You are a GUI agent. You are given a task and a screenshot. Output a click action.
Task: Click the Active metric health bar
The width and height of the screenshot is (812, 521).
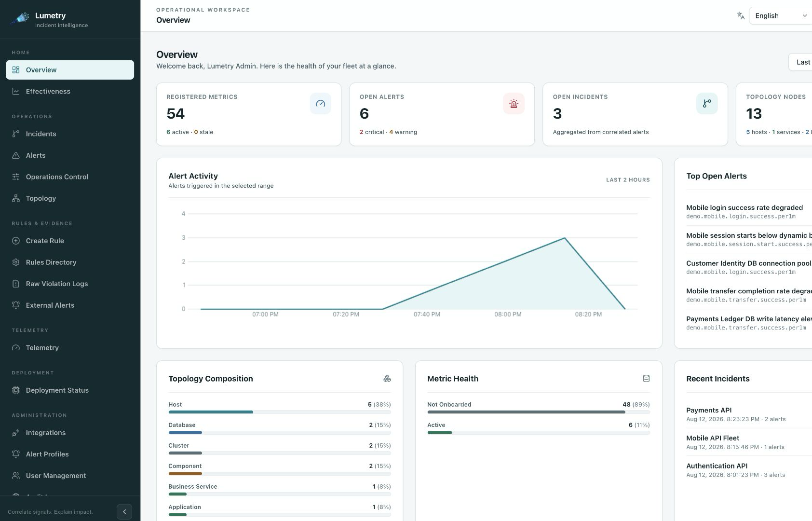coord(539,433)
